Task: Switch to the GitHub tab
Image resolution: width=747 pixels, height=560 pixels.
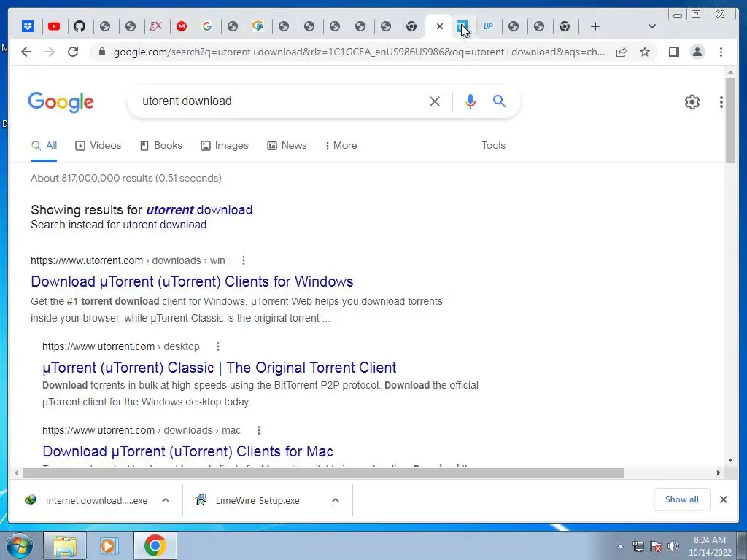Action: click(x=80, y=27)
